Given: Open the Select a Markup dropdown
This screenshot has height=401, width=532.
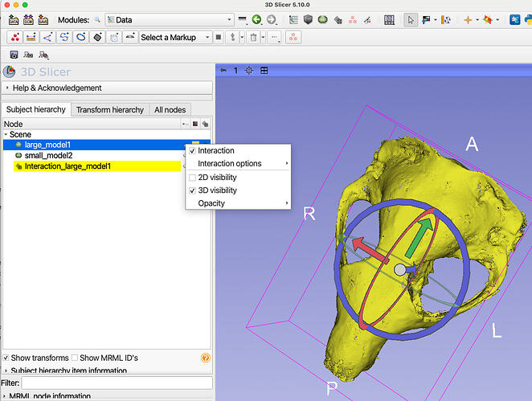Looking at the screenshot, I should coord(174,37).
